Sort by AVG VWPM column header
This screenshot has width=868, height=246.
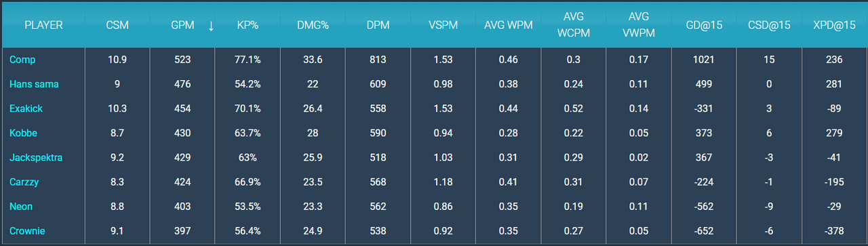point(638,25)
